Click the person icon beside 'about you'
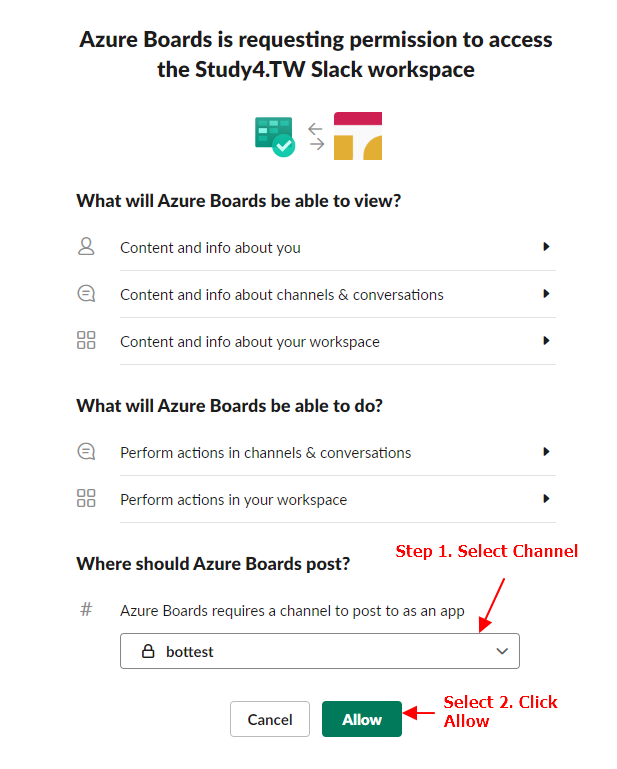Screen dimensions: 617x769 click(x=86, y=246)
